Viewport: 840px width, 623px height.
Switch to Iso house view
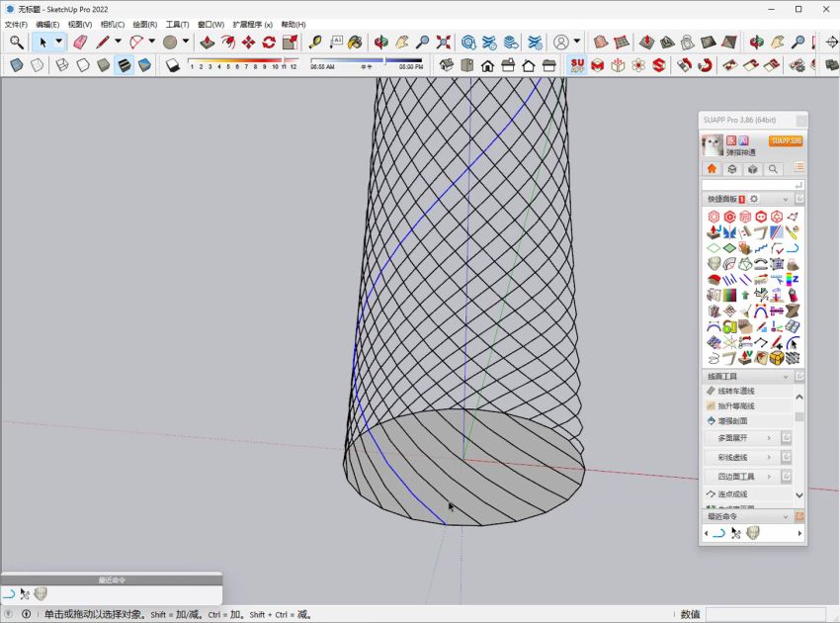click(x=447, y=65)
